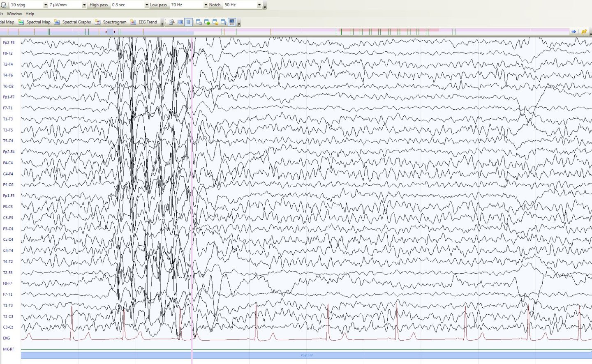Viewport: 592px width, 364px height.
Task: Open the 10 s/pg time base dropdown
Action: (45, 5)
